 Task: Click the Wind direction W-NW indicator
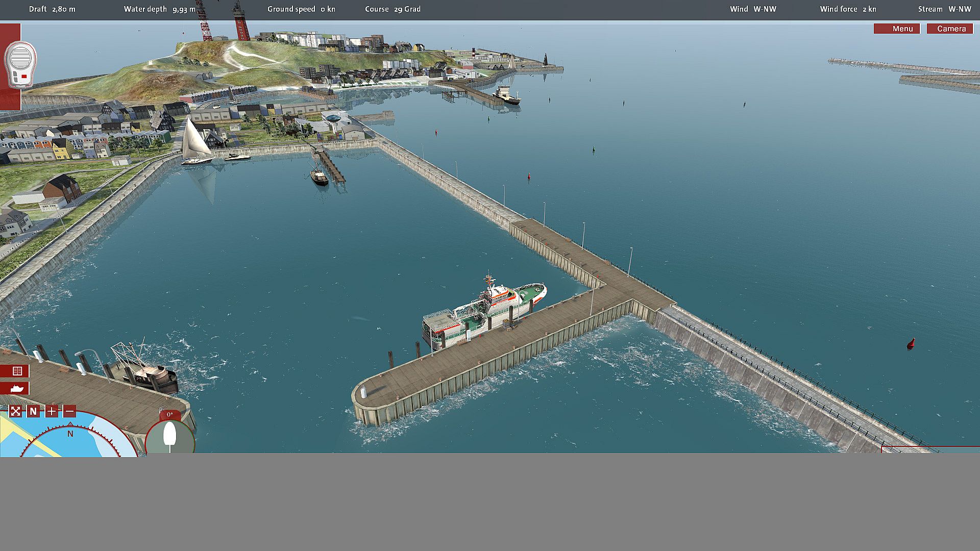753,9
